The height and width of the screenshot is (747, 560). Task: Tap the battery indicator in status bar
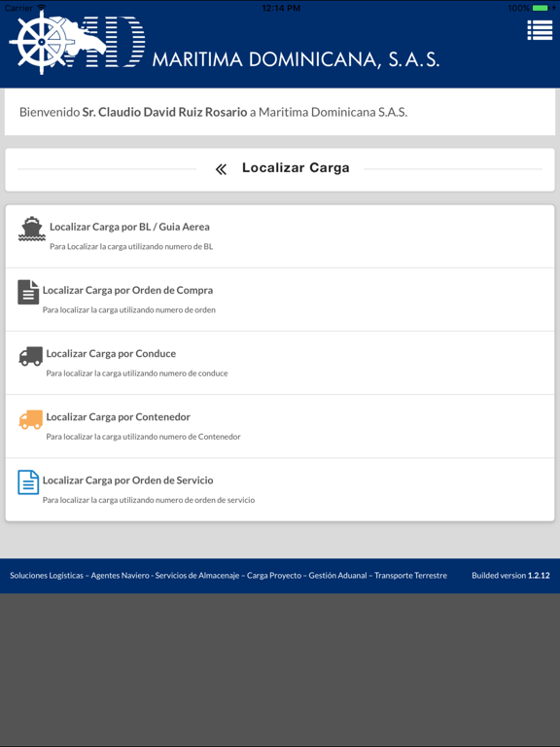[x=542, y=8]
